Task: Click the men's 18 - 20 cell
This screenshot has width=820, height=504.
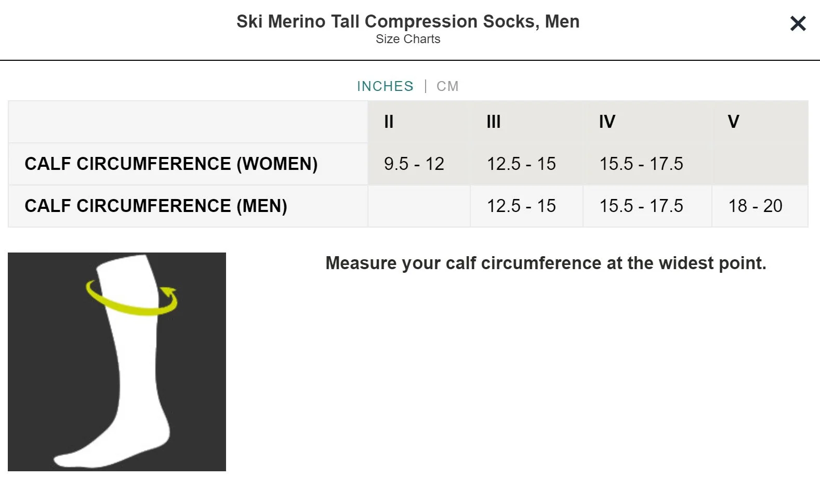Action: pos(760,206)
